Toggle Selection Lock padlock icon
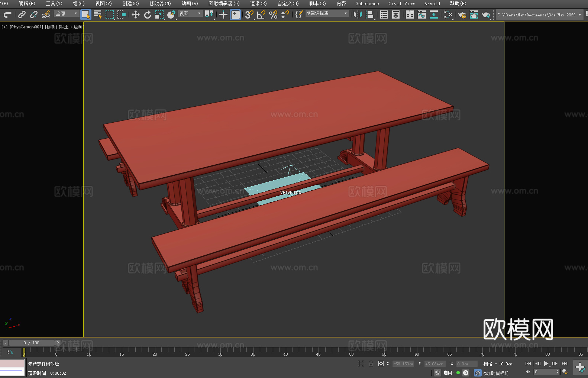Viewport: 588px width, 378px height. (371, 364)
